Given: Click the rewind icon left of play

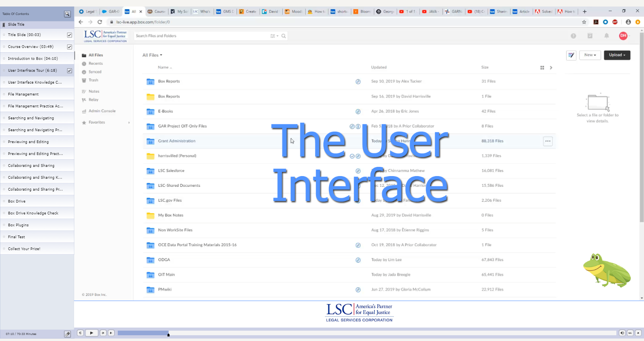Looking at the screenshot, I should [x=80, y=333].
